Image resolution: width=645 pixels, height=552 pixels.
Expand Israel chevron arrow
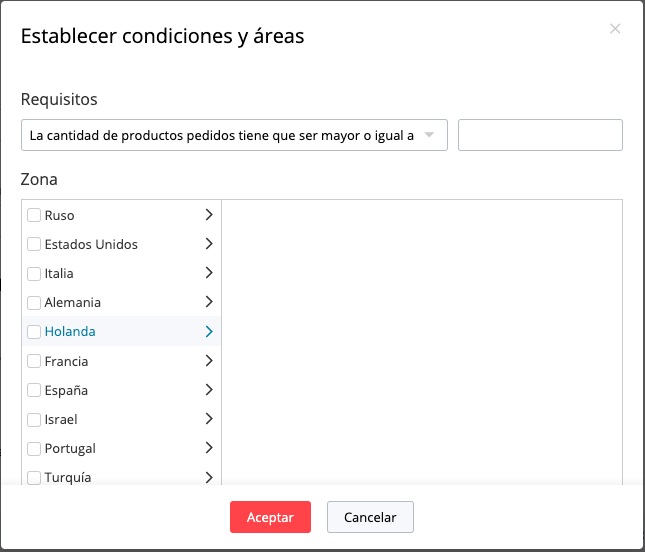pos(209,419)
